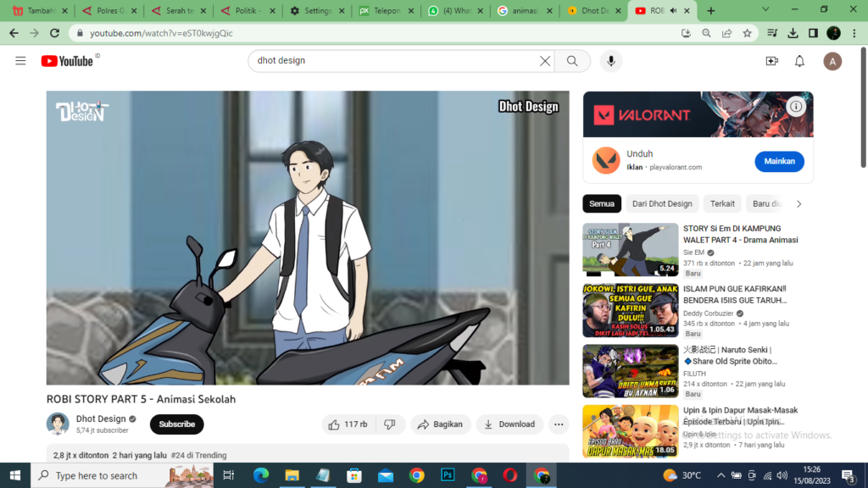
Task: Close the Politik browser tab
Action: [272, 10]
